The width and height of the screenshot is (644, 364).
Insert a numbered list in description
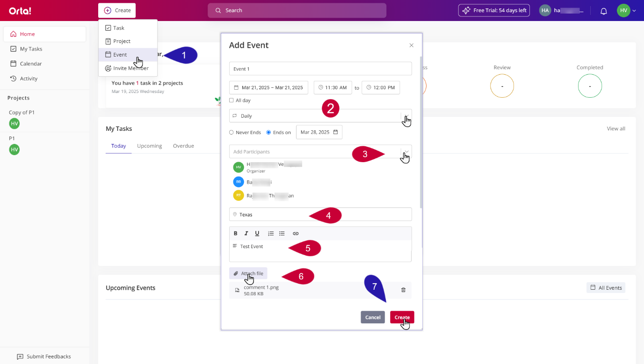271,234
